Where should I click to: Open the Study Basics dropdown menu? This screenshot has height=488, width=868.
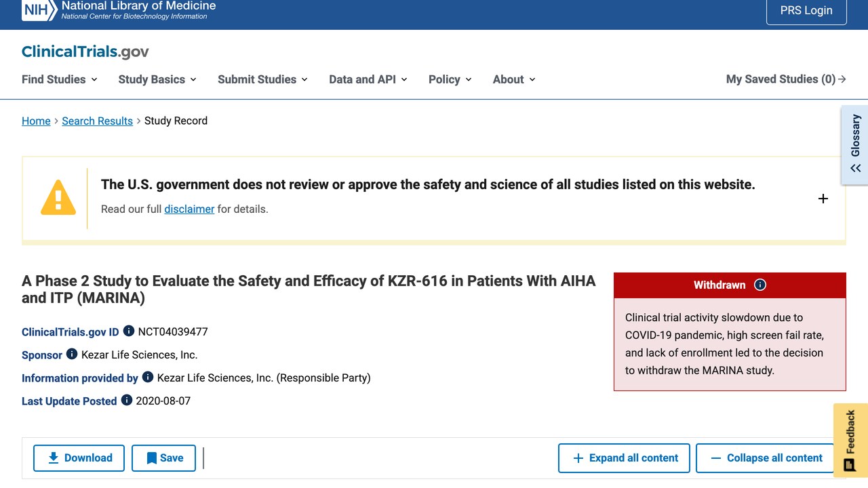coord(157,79)
